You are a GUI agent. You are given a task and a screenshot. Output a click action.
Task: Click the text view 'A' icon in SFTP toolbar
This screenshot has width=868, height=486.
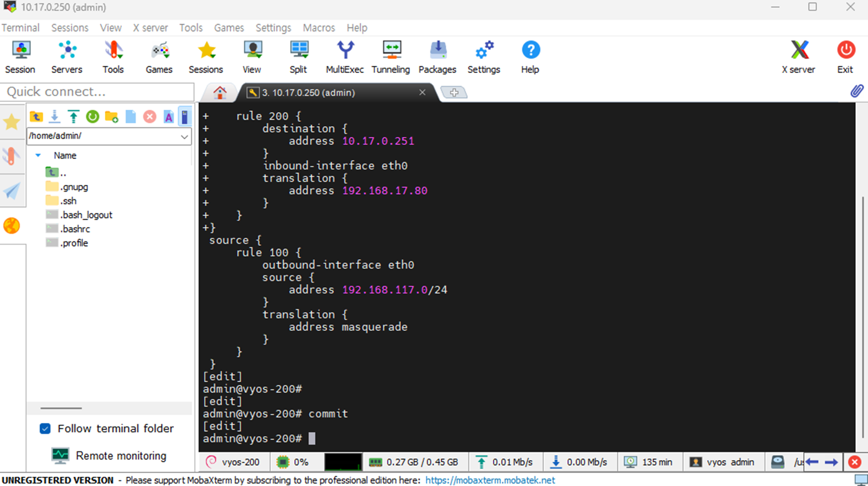(169, 116)
